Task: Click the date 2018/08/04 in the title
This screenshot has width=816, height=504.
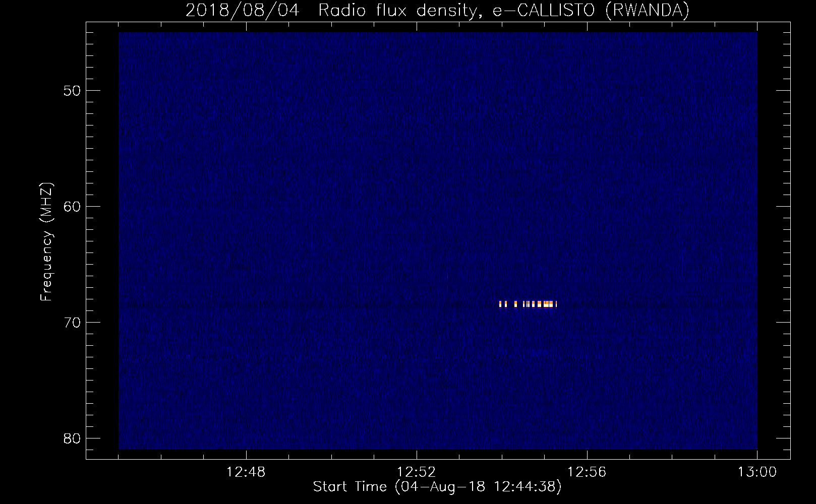Action: (242, 10)
